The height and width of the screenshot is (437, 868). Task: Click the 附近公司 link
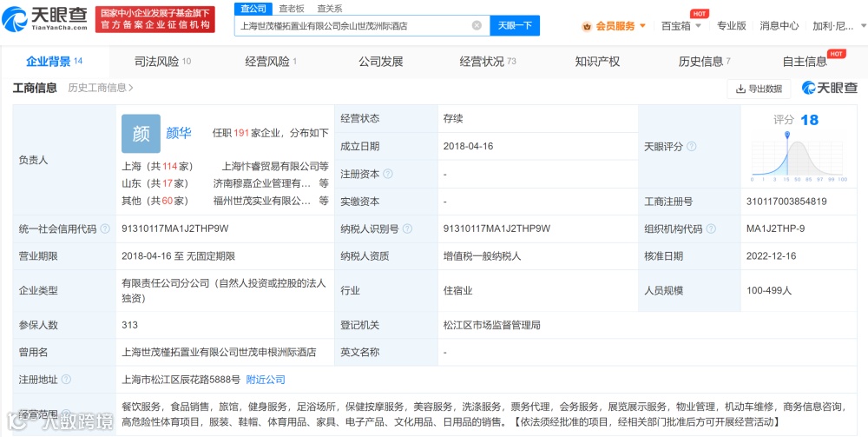(266, 380)
